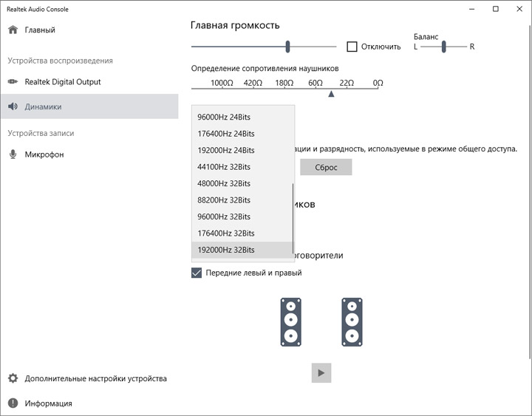Choose 44100Hz 32Bits in the dropdown list

coord(224,167)
